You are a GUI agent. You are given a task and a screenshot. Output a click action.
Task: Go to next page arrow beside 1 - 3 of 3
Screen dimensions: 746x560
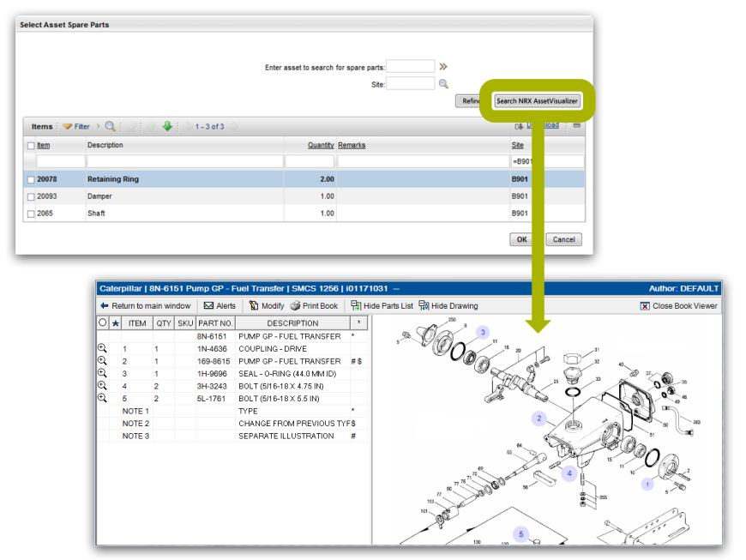(232, 127)
